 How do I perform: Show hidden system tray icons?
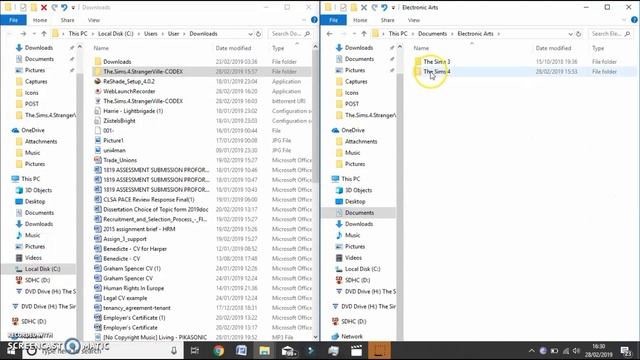(531, 351)
